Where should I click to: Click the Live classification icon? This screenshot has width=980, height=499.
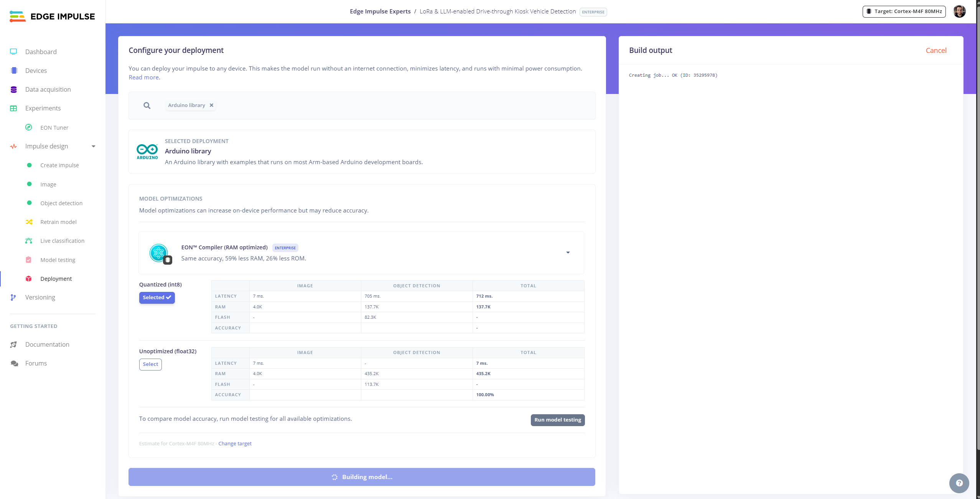pos(29,241)
